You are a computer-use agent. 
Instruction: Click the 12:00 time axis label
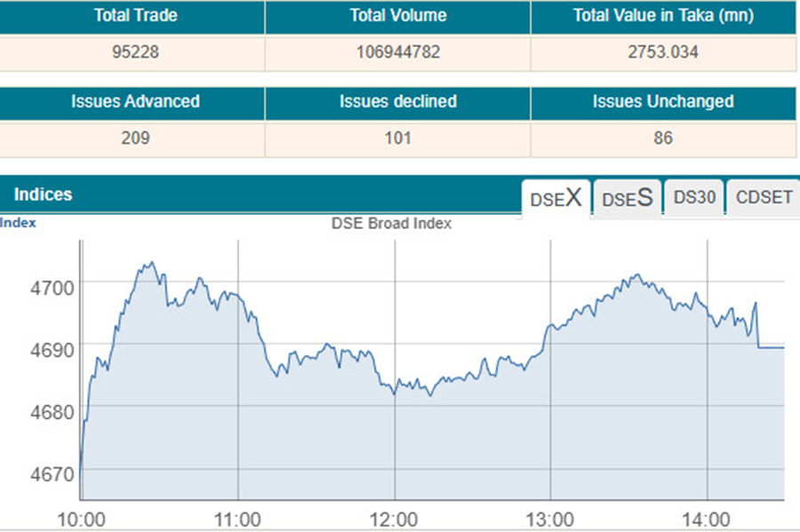pos(394,518)
